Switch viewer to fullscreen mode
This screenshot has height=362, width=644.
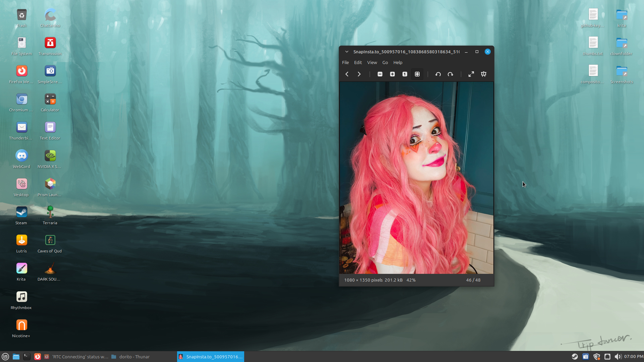coord(471,74)
